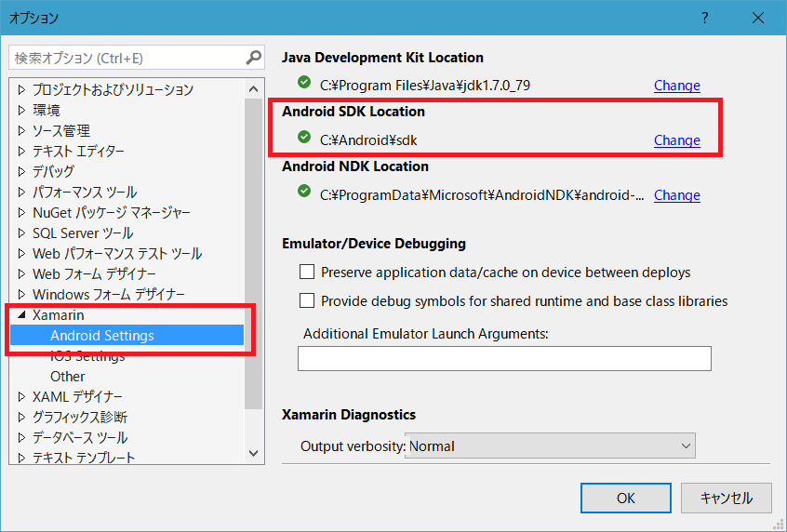This screenshot has width=787, height=532.
Task: Expand the 環境 tree node
Action: pyautogui.click(x=21, y=110)
